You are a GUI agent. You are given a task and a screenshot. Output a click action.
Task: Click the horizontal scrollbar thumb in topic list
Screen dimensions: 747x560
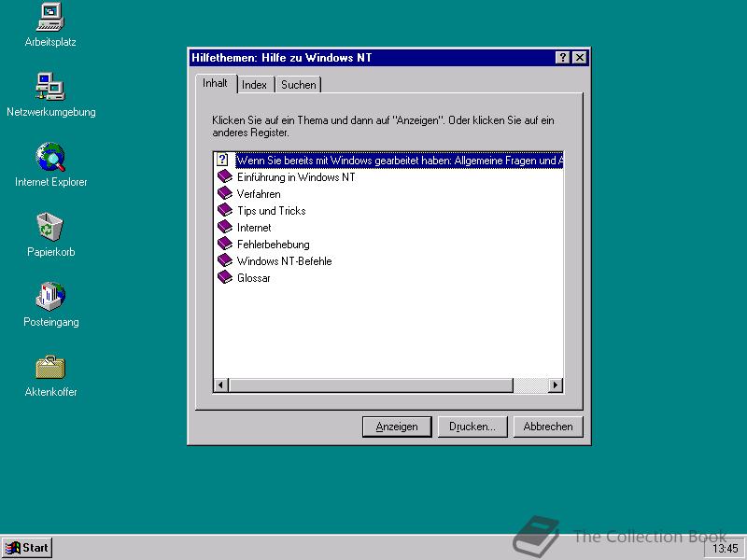click(371, 385)
